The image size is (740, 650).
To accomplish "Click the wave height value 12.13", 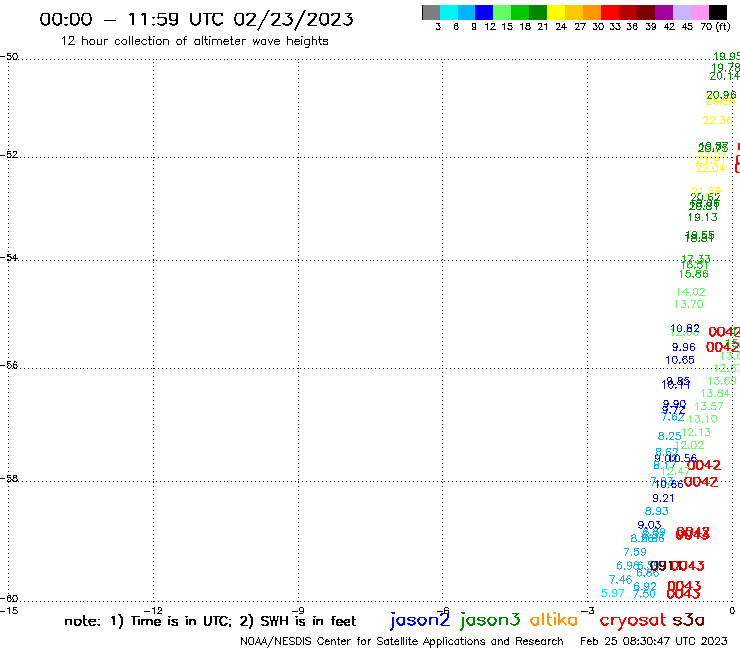I will pyautogui.click(x=696, y=432).
